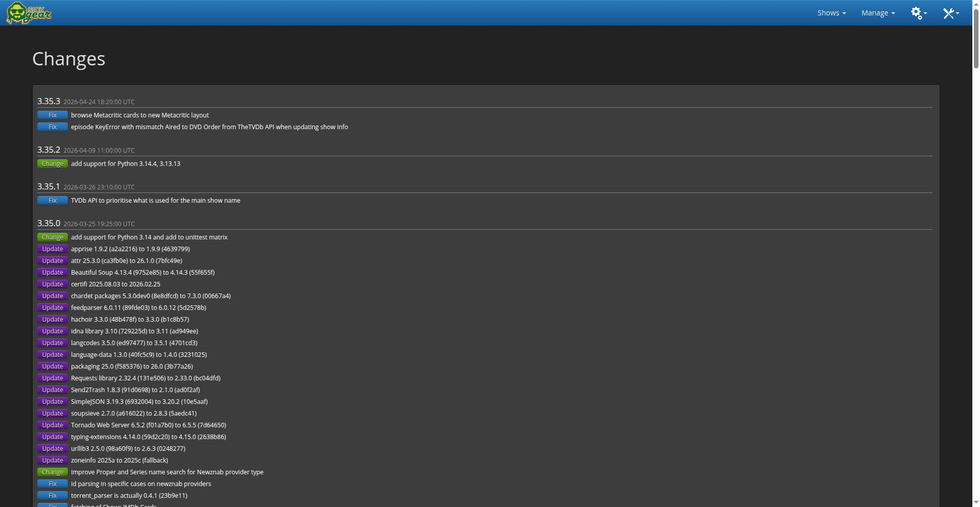Click the scrollbar up arrow

click(x=976, y=4)
